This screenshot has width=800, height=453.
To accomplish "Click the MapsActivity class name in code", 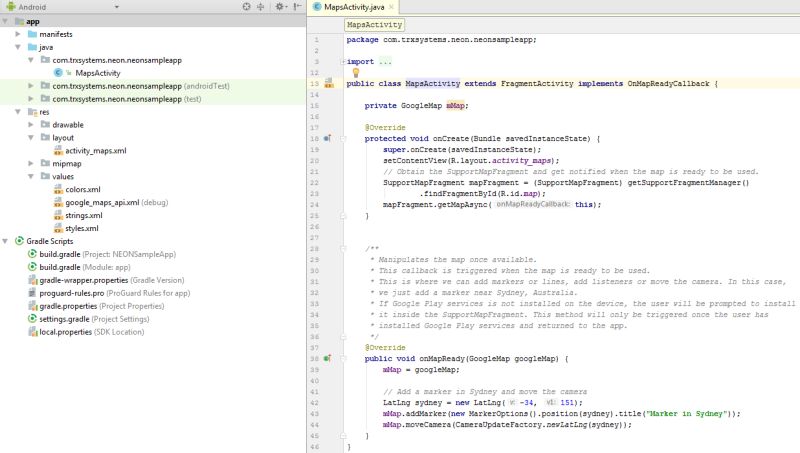I will 432,84.
